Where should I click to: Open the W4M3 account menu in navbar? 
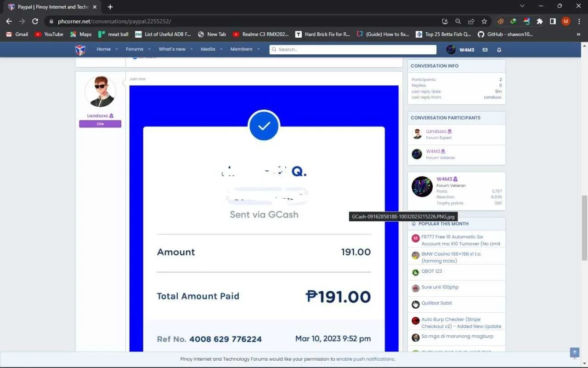click(460, 50)
